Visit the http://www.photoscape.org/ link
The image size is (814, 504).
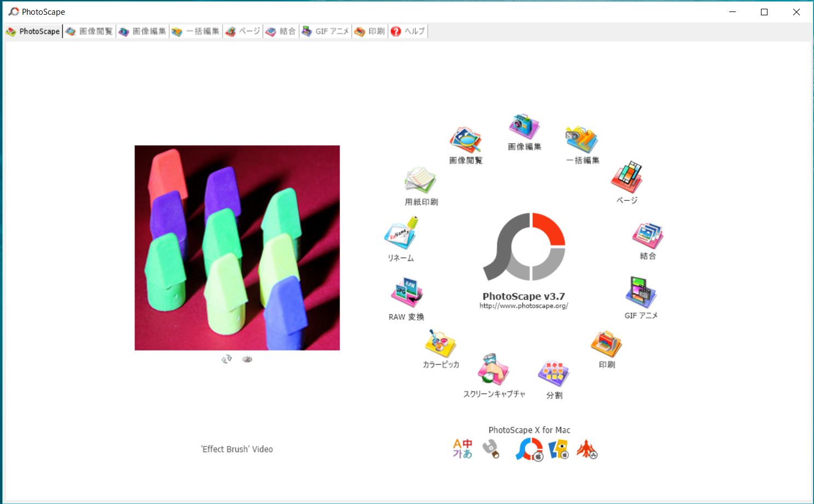point(524,306)
